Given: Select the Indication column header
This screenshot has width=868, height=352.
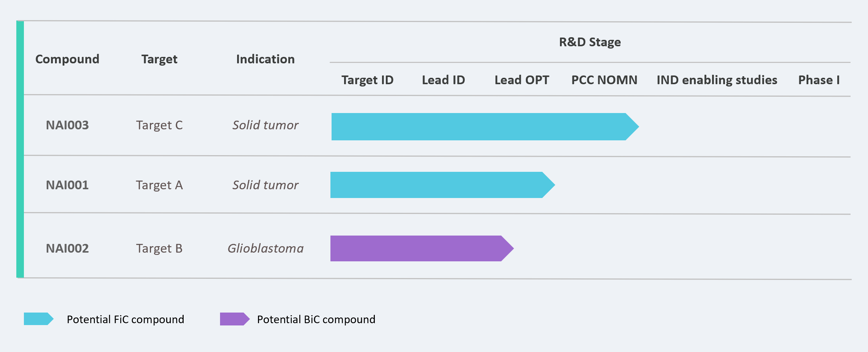Looking at the screenshot, I should pos(265,59).
